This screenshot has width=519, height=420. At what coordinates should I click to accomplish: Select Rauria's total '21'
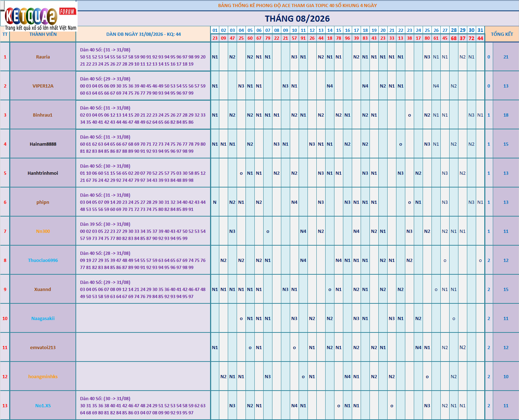pos(506,57)
